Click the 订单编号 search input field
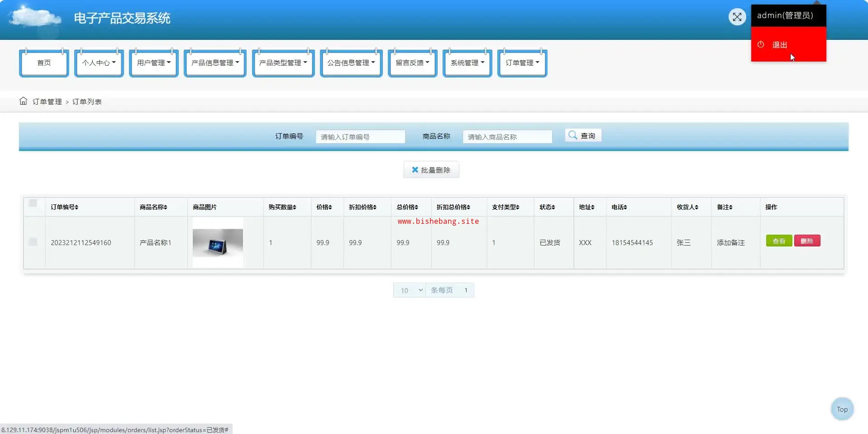This screenshot has width=868, height=434. (x=360, y=137)
